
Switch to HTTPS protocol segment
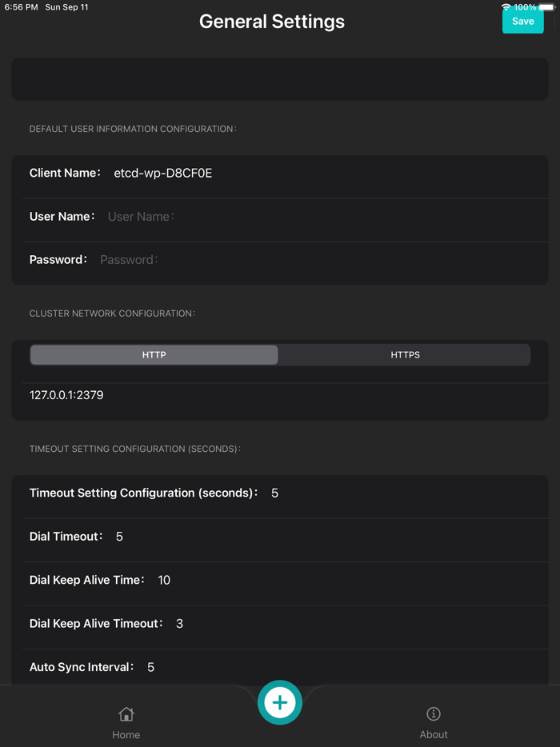(x=405, y=355)
